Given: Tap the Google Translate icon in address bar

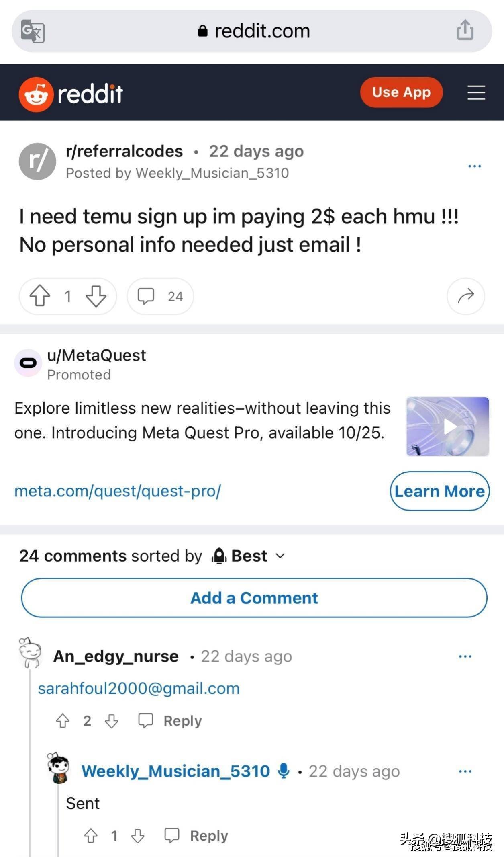Looking at the screenshot, I should (x=33, y=31).
